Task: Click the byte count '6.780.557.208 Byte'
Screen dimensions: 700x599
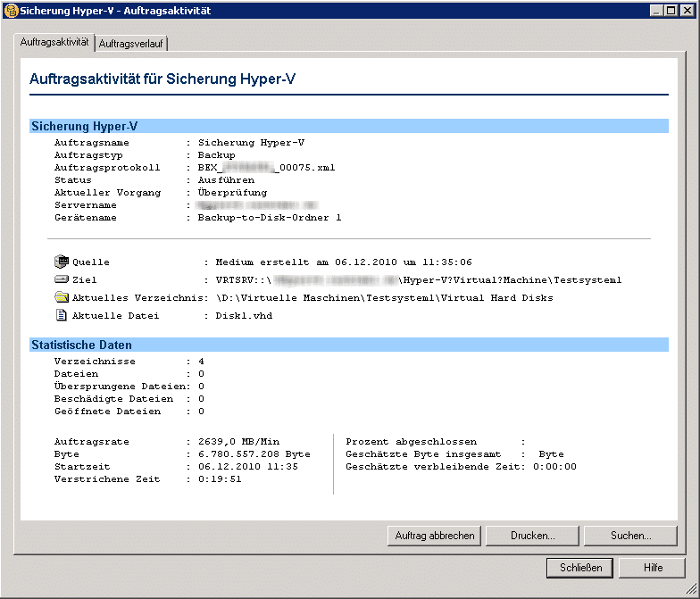Action: tap(254, 454)
